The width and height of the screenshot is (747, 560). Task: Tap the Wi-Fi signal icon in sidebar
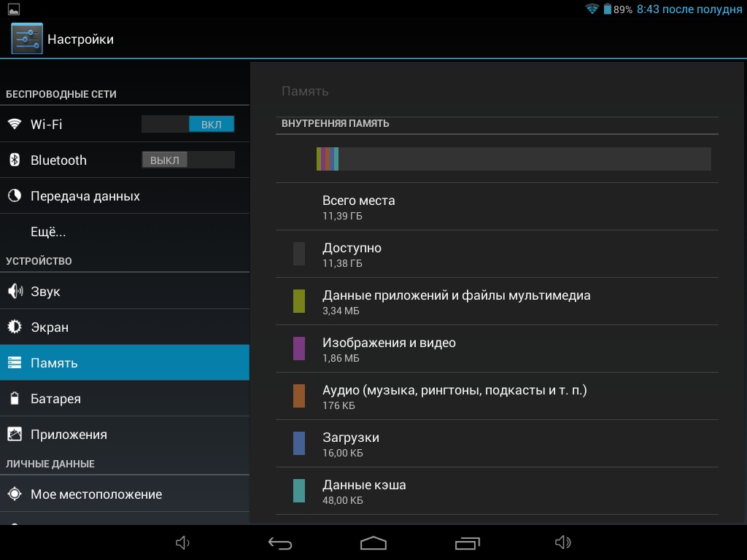pyautogui.click(x=15, y=124)
